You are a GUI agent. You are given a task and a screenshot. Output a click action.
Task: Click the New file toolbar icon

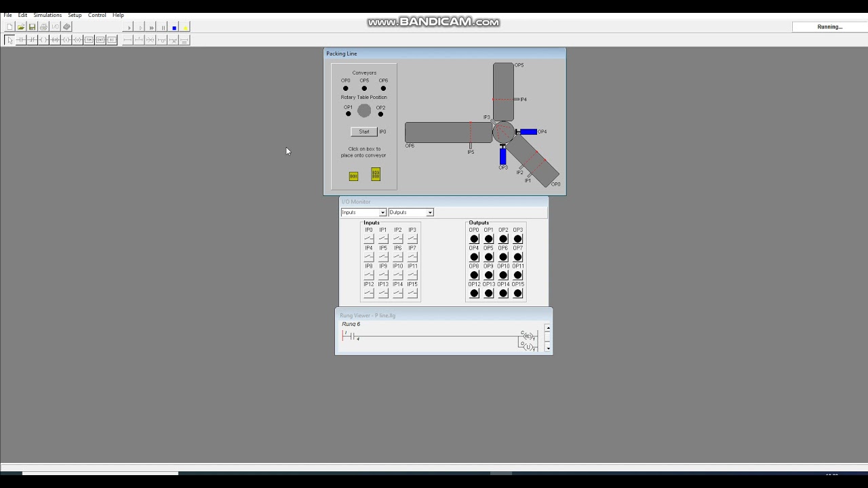click(x=9, y=27)
